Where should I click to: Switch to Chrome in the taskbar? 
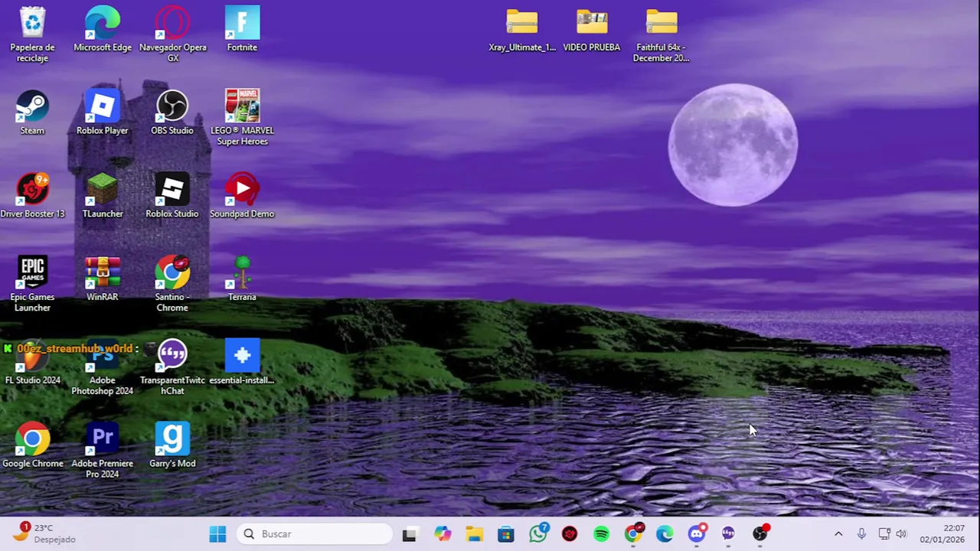point(633,534)
